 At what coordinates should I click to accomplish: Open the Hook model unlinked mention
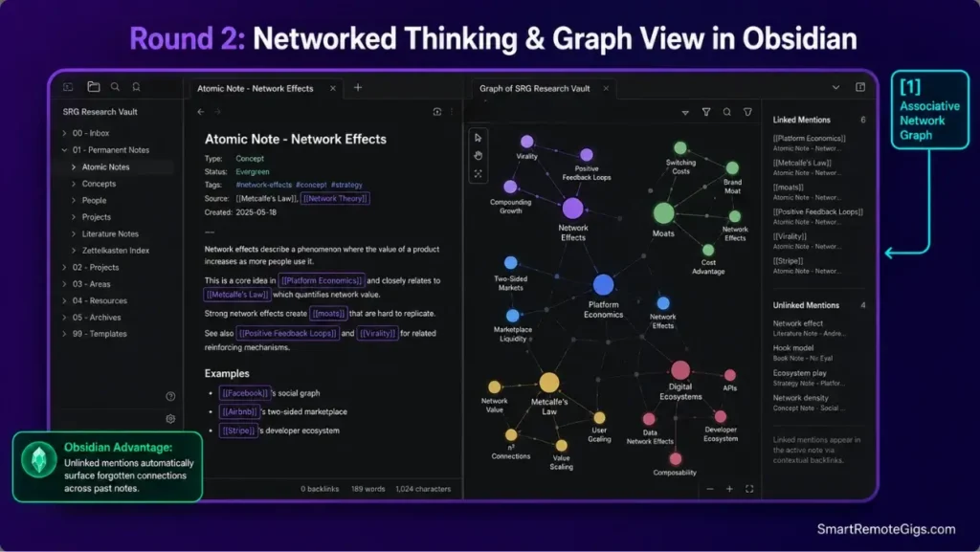point(793,348)
